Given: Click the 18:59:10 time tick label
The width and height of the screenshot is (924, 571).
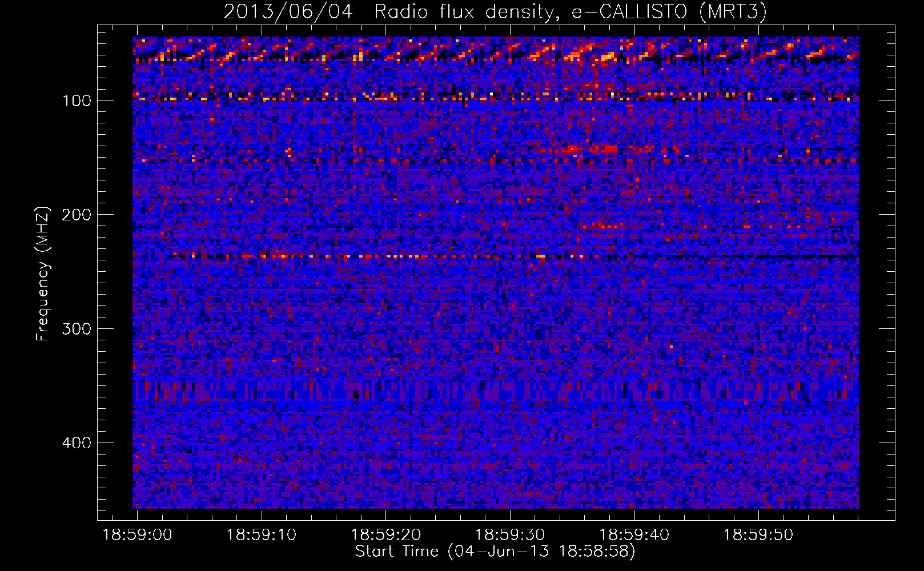Looking at the screenshot, I should 262,535.
